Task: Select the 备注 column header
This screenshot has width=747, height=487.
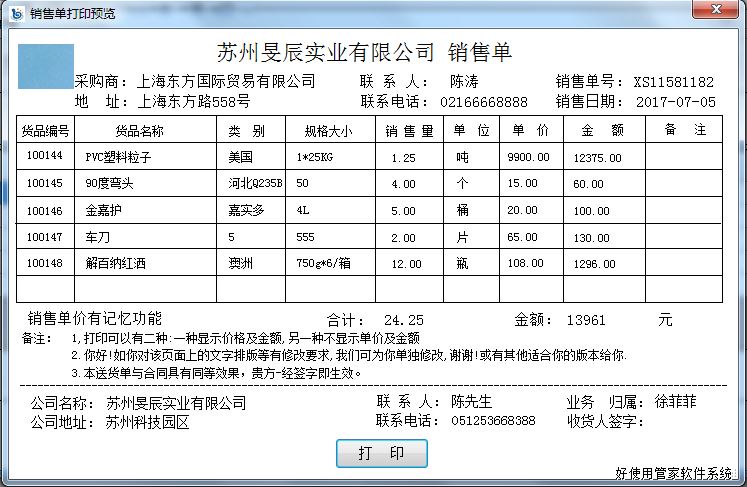Action: pyautogui.click(x=684, y=131)
